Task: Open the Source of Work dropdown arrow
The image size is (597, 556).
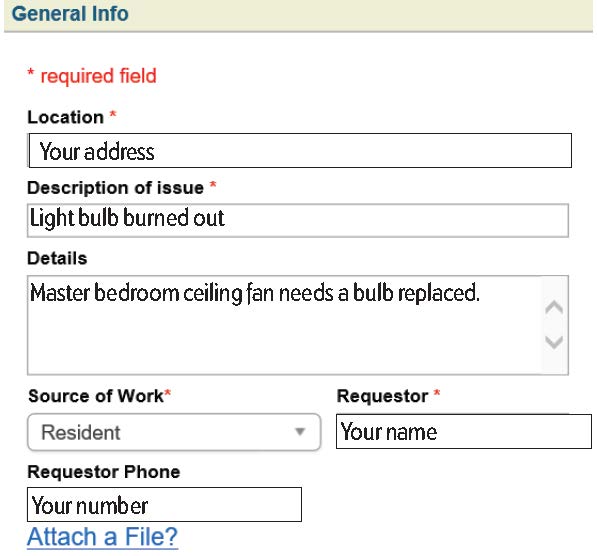Action: 300,431
